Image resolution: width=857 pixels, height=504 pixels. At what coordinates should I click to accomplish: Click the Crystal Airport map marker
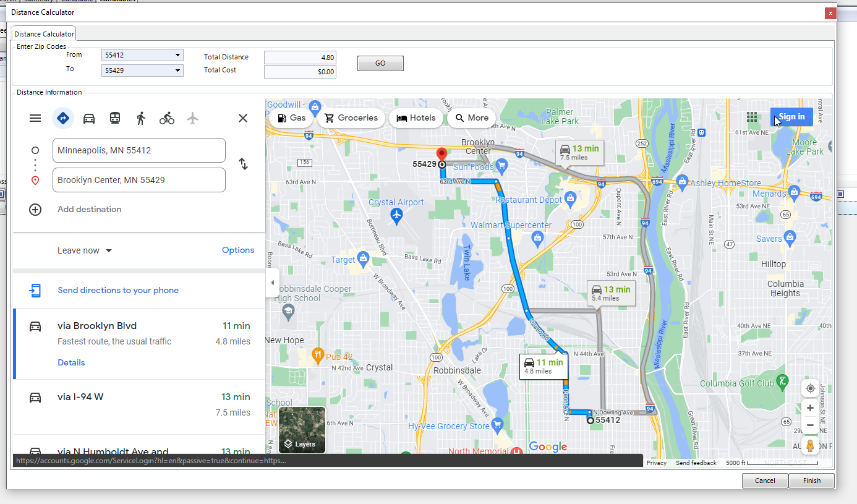[x=397, y=215]
